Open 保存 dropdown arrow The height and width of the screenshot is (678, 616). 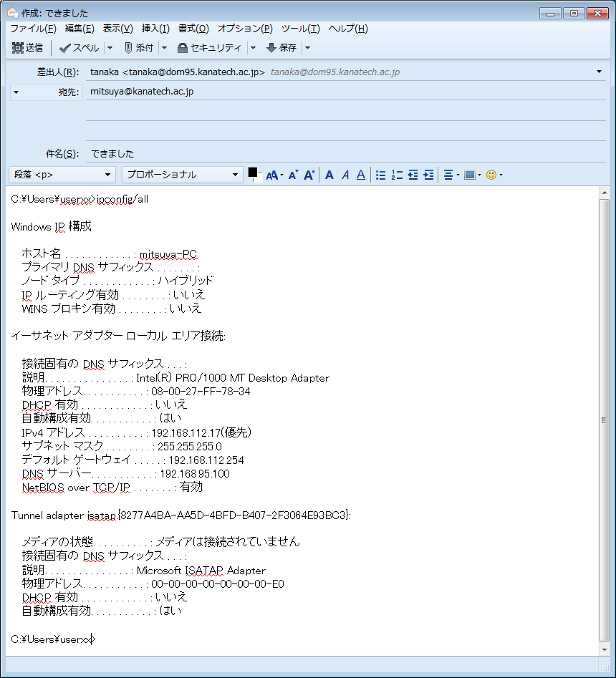307,47
